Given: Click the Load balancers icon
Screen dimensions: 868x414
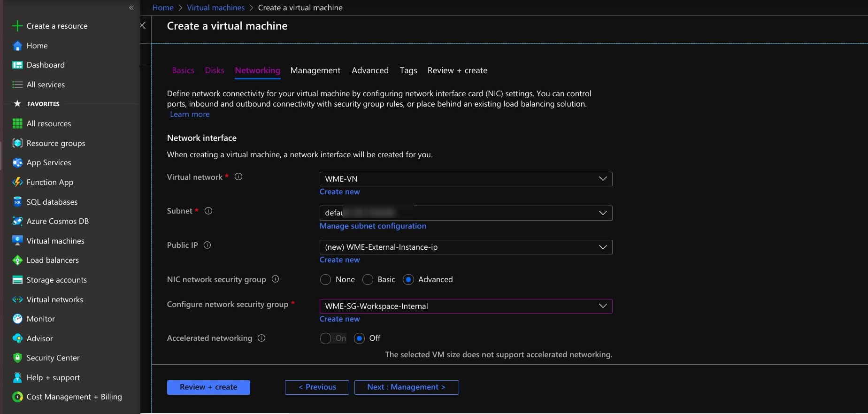Looking at the screenshot, I should (17, 260).
